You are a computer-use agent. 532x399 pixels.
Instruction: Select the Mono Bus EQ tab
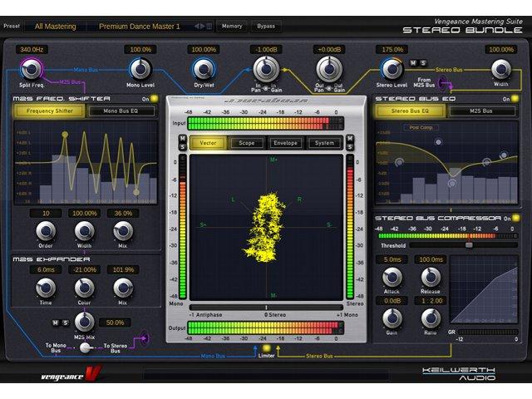(121, 111)
